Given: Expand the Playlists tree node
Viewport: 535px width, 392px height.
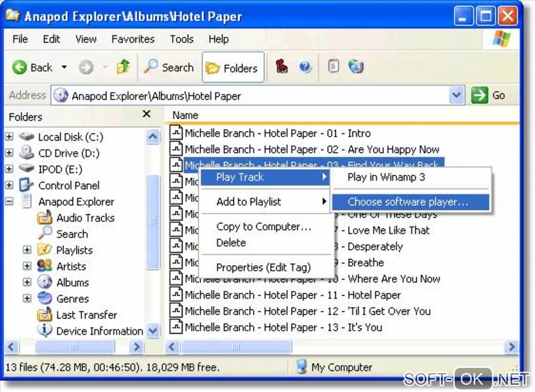Looking at the screenshot, I should [x=27, y=250].
